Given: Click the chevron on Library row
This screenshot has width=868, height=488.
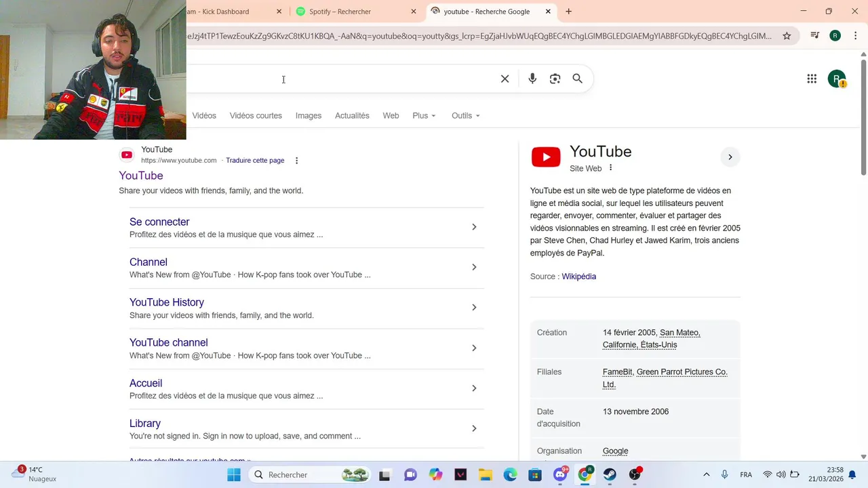Looking at the screenshot, I should [474, 428].
